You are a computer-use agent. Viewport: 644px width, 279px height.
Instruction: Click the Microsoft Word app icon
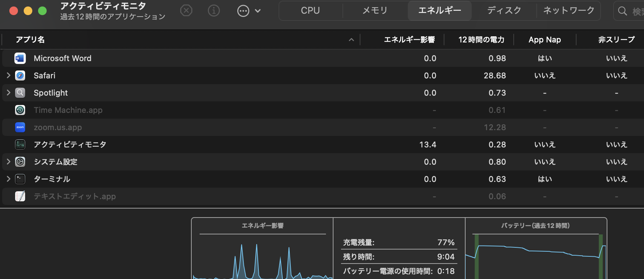(x=20, y=58)
